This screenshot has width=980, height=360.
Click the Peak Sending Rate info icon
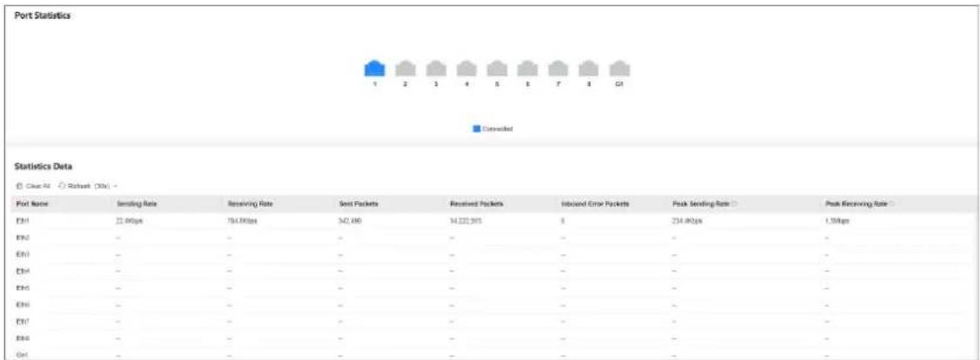pyautogui.click(x=735, y=204)
